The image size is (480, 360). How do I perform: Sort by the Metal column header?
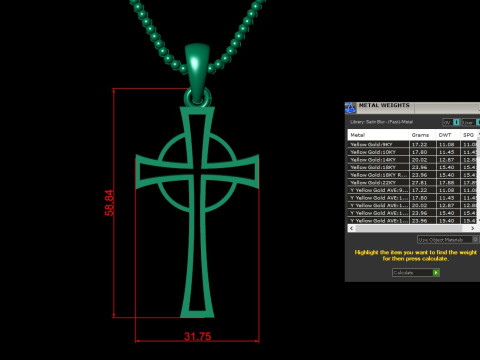coord(378,135)
